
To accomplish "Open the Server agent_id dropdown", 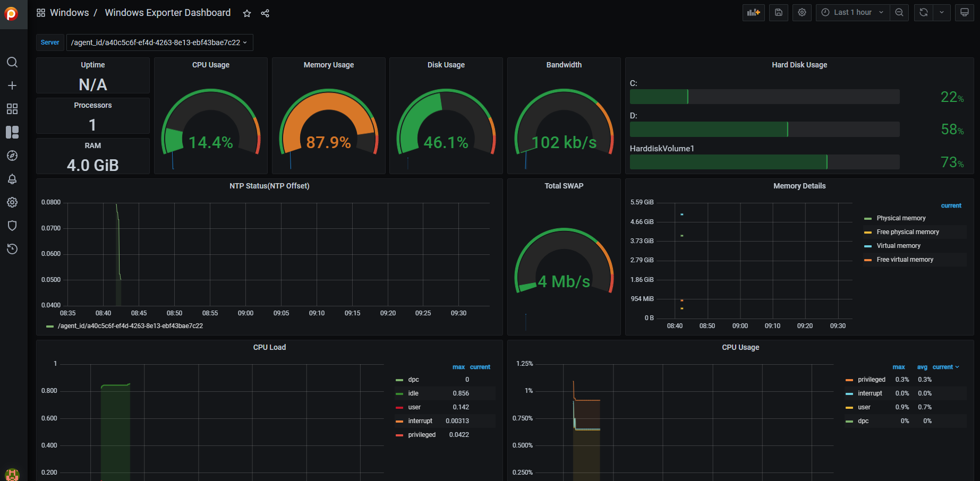I will pyautogui.click(x=159, y=42).
